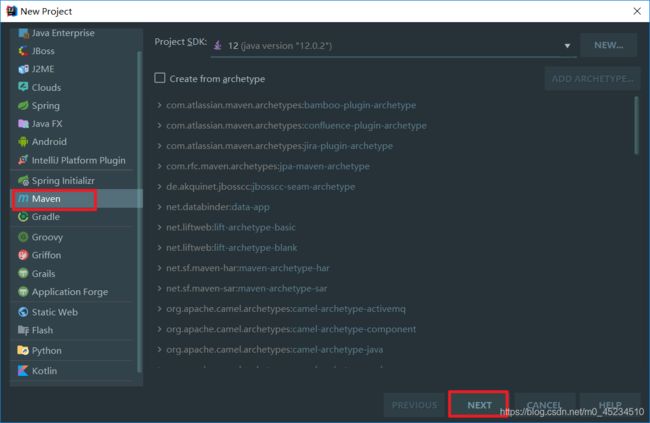Expand the jira-plugin-archetype entry
650x423 pixels.
click(159, 146)
